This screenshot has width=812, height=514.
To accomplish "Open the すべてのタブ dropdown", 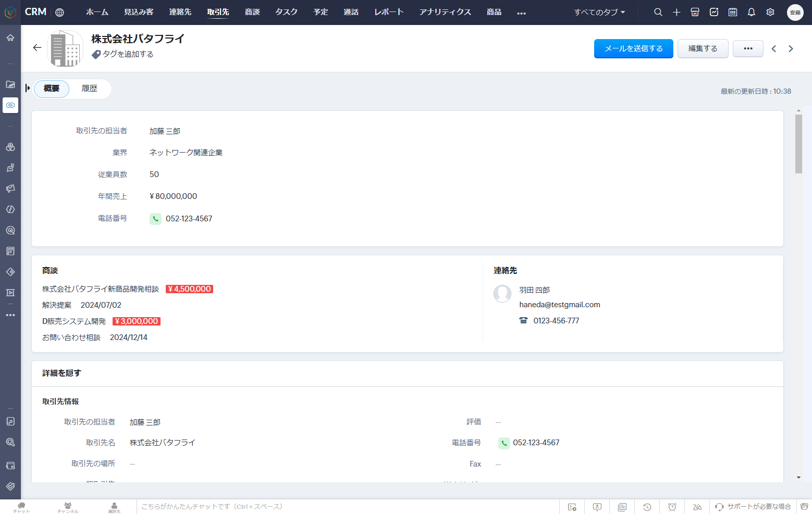I will [599, 12].
